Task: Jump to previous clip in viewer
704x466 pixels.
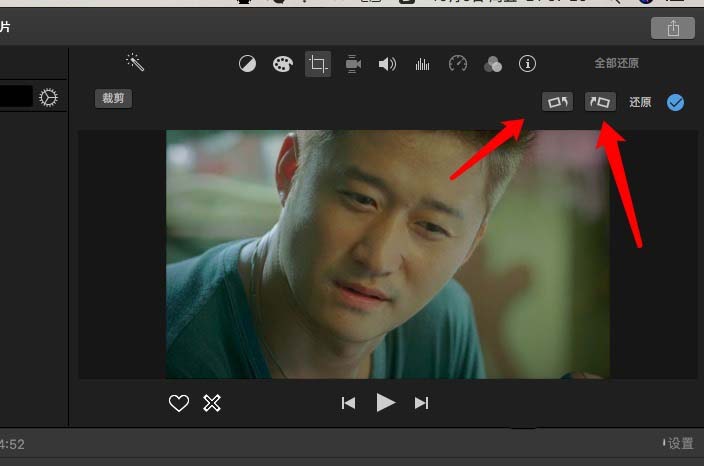Action: pyautogui.click(x=348, y=403)
